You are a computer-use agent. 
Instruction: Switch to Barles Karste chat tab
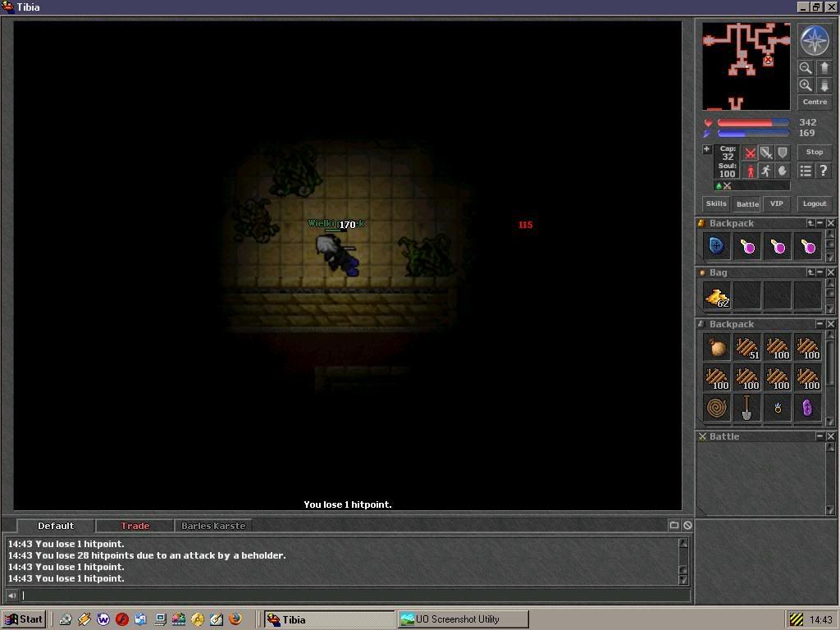(x=213, y=526)
